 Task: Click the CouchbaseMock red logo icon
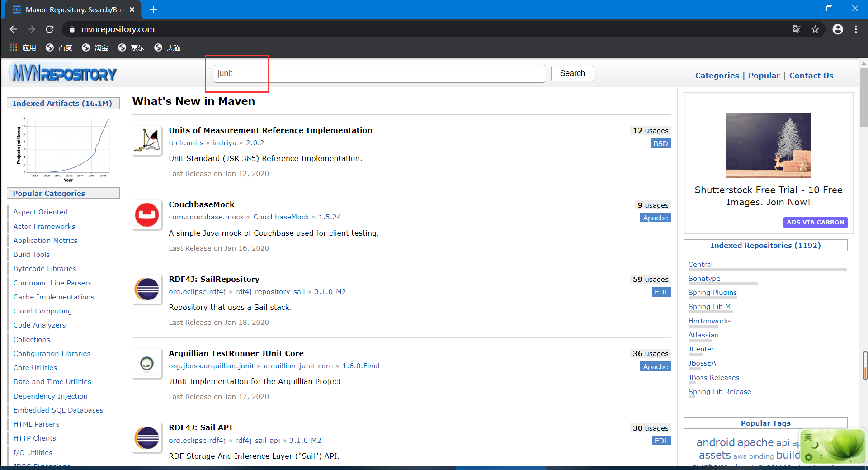(x=147, y=215)
